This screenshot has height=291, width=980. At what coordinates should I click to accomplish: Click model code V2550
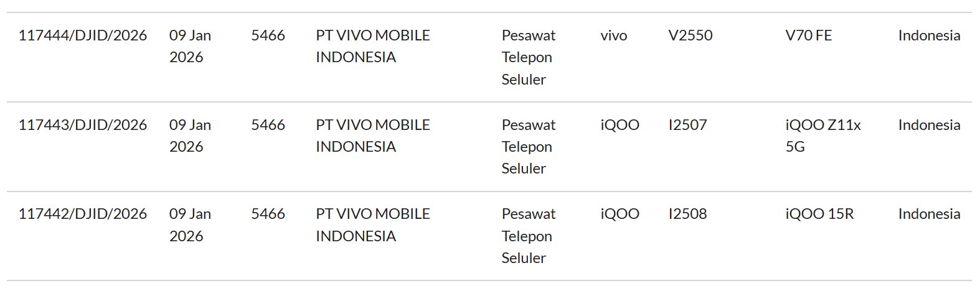click(x=690, y=35)
